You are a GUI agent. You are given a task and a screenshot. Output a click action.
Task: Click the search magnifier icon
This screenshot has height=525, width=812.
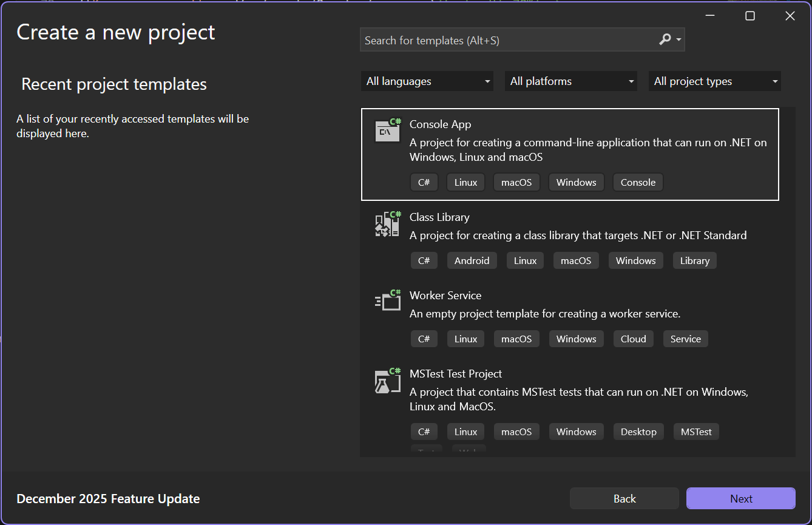pyautogui.click(x=665, y=39)
